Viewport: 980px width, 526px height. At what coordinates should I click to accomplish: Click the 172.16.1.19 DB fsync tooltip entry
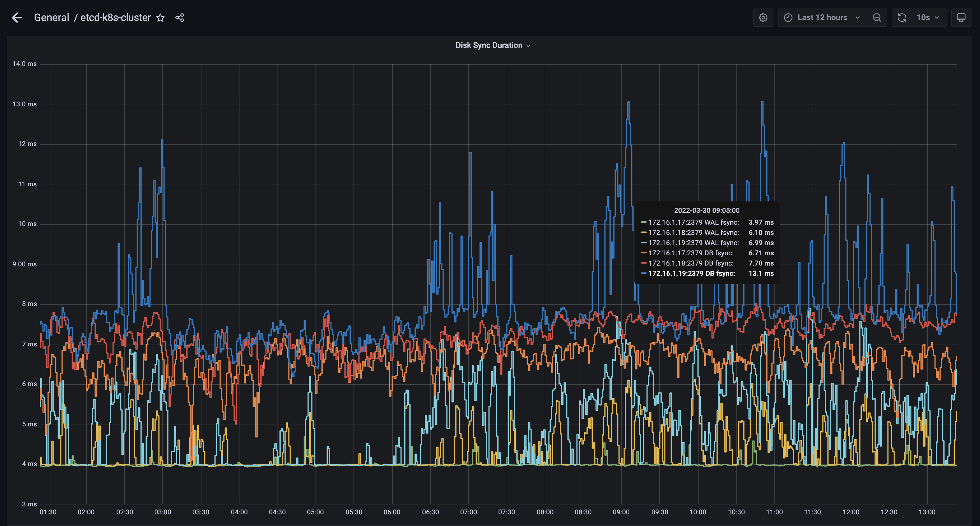point(691,273)
